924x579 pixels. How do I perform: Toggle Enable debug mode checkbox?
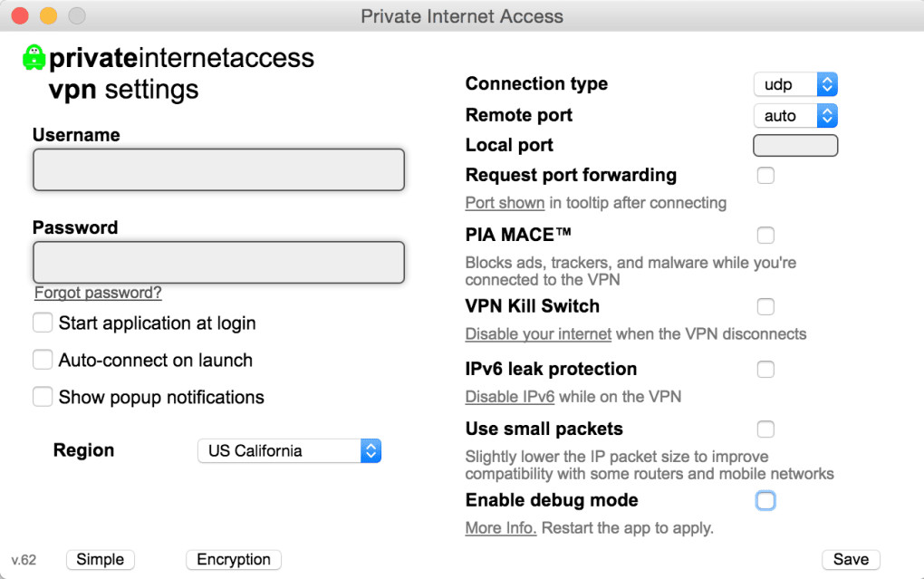pos(765,500)
